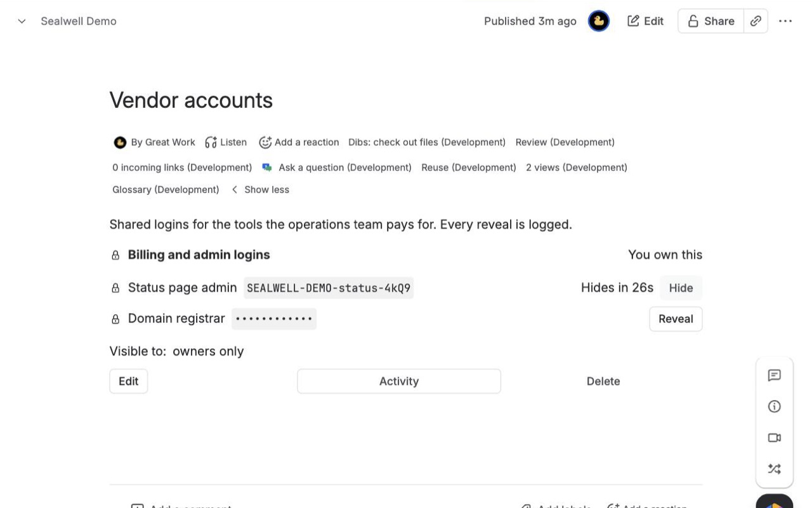Viewport: 812px width, 508px height.
Task: Click the masked Domain registrar value
Action: click(274, 319)
